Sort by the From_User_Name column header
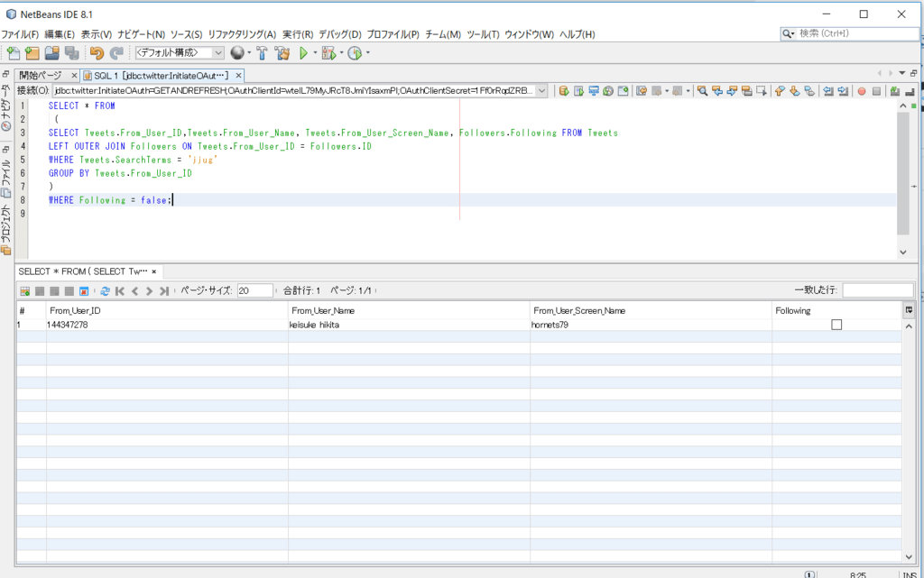Screen dimensions: 924x578 click(x=409, y=310)
